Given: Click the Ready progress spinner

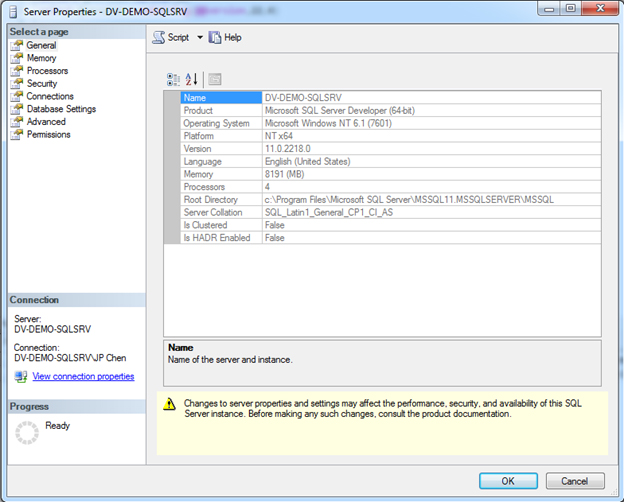Looking at the screenshot, I should coord(27,433).
